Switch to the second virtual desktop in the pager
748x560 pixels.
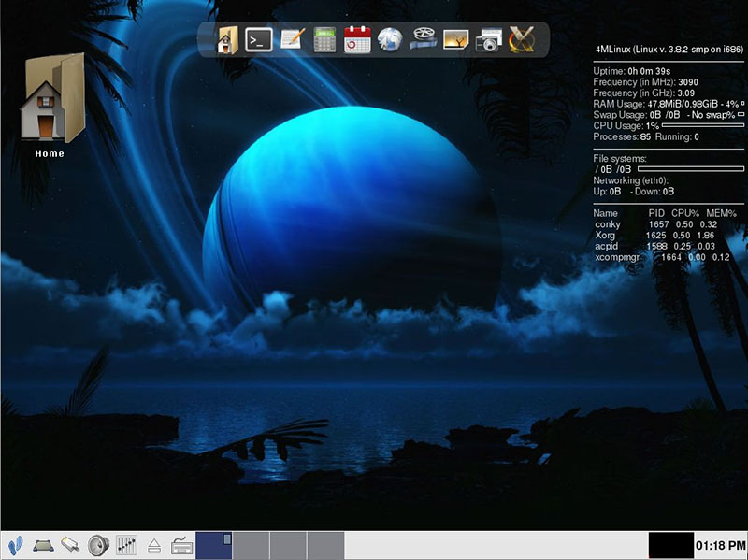click(x=251, y=542)
